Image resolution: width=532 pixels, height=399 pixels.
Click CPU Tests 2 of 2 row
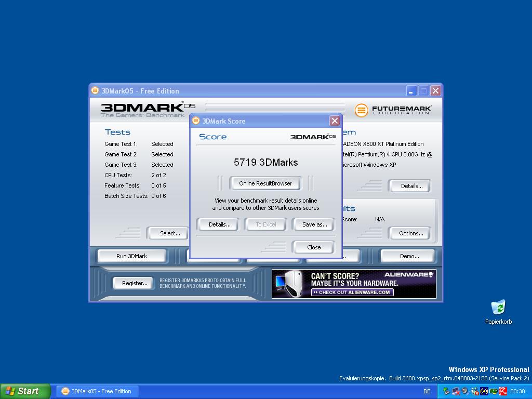tap(135, 175)
